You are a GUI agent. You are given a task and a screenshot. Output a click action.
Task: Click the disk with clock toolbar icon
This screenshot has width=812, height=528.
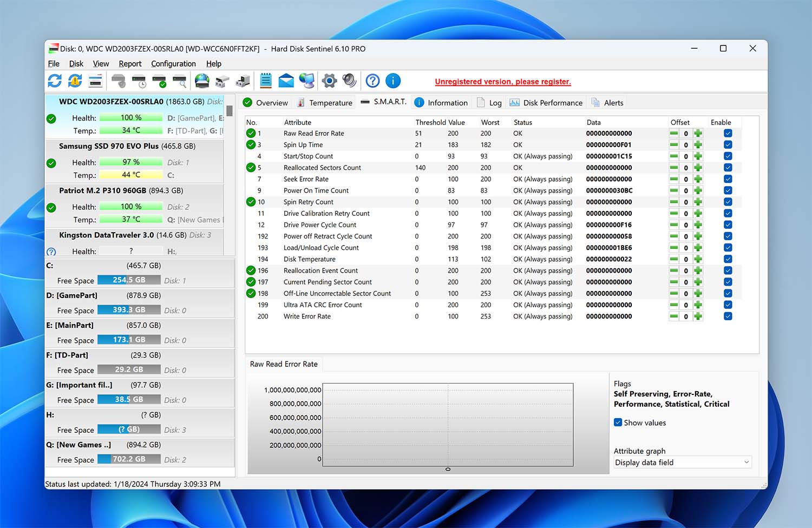click(x=139, y=81)
